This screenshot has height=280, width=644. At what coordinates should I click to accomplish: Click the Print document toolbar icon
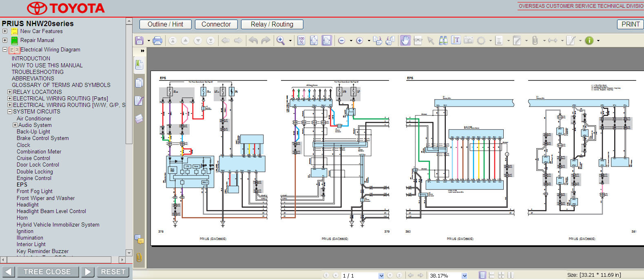pyautogui.click(x=157, y=40)
